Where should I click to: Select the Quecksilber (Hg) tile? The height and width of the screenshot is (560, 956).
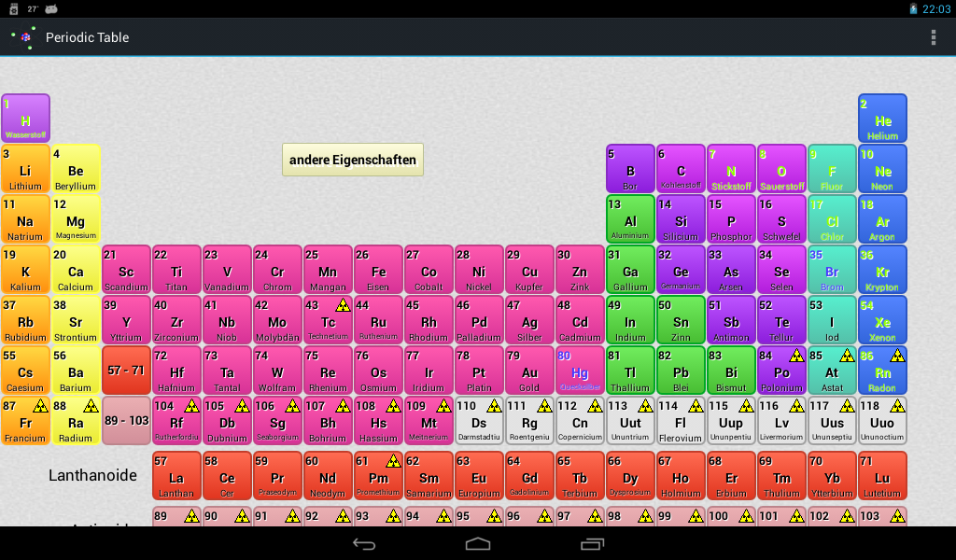[x=580, y=371]
